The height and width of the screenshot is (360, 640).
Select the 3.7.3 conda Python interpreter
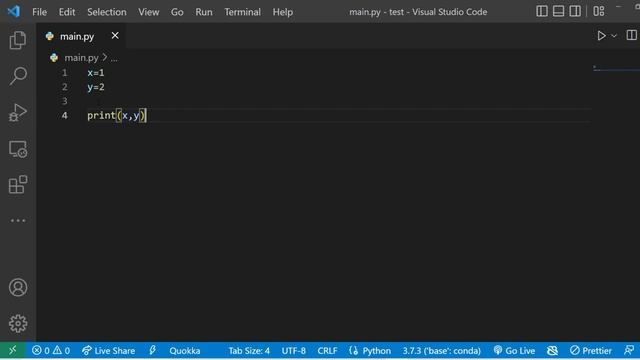(x=442, y=350)
